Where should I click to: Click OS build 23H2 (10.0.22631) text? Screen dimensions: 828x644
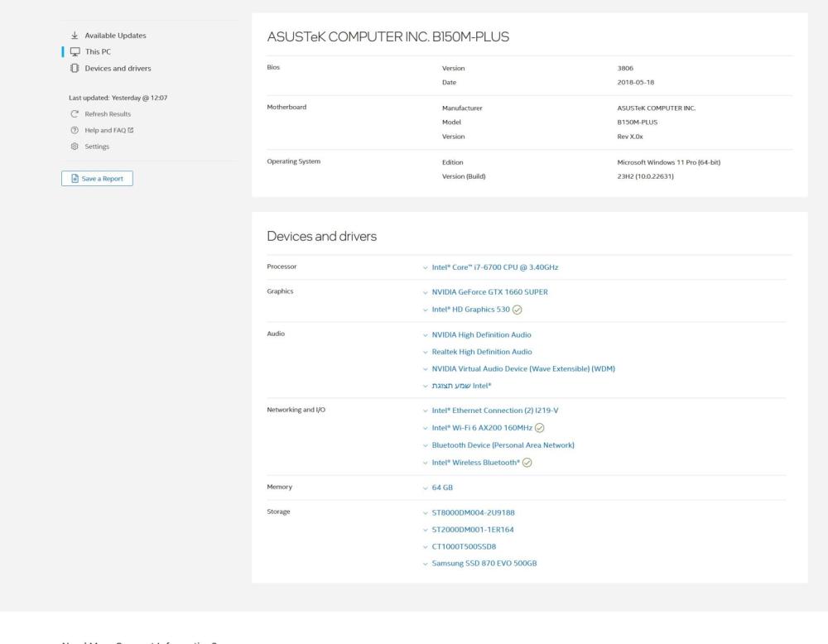pyautogui.click(x=645, y=176)
